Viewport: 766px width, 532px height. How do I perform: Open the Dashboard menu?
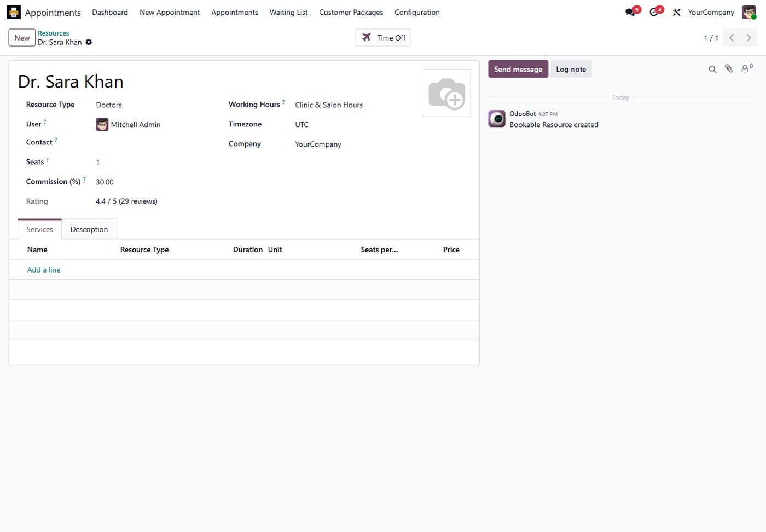pos(110,12)
